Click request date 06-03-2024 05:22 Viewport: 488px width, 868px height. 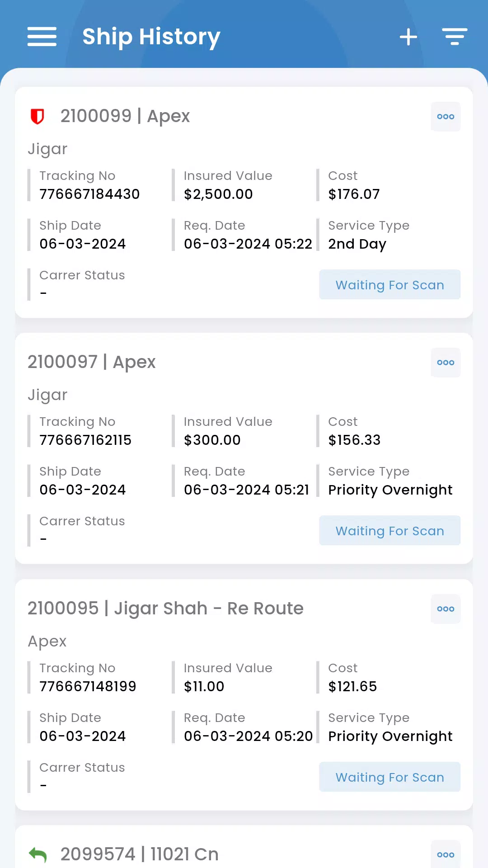[x=248, y=244]
